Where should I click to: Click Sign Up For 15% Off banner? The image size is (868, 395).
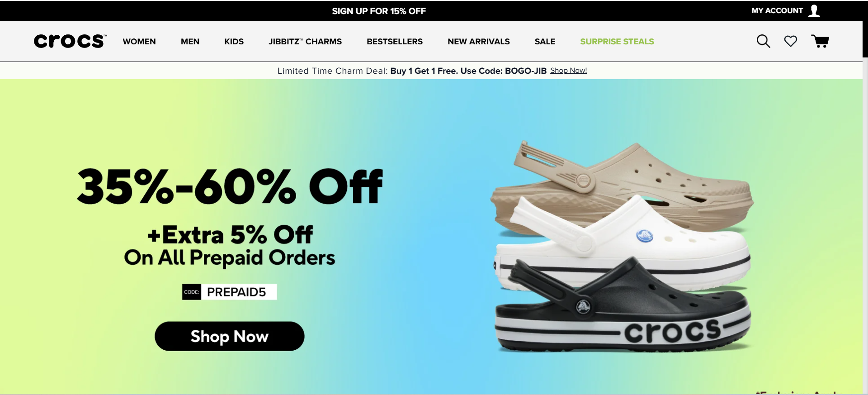(x=379, y=11)
